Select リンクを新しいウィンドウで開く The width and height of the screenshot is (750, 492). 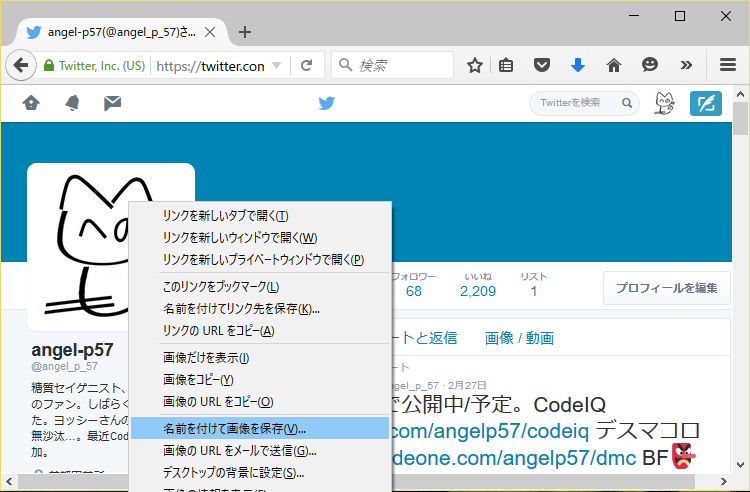(260, 238)
